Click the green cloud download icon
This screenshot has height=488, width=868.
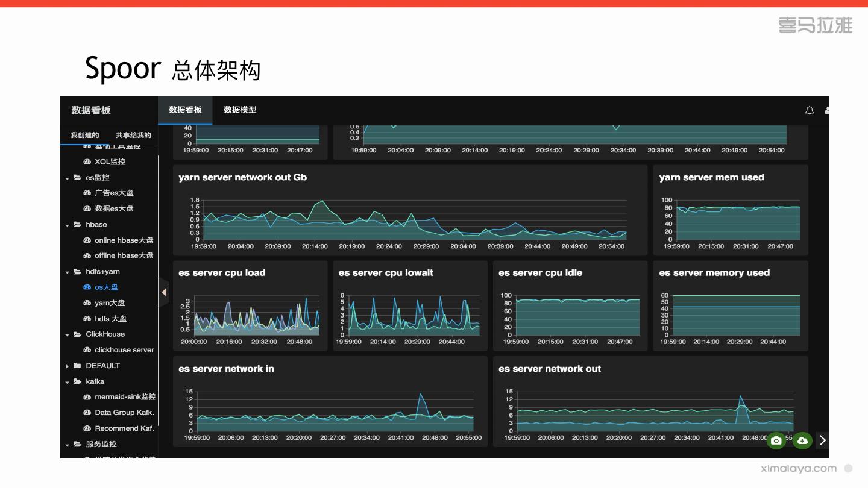802,441
